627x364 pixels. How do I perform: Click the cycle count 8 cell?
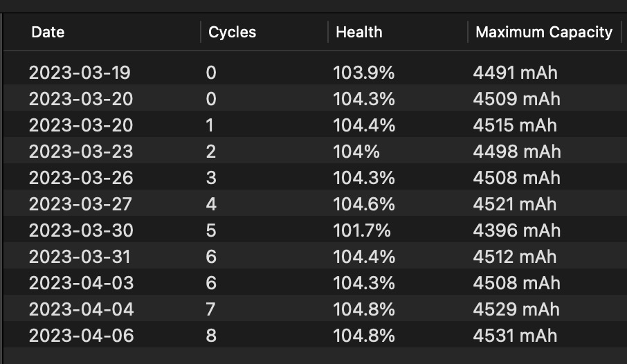pyautogui.click(x=211, y=335)
